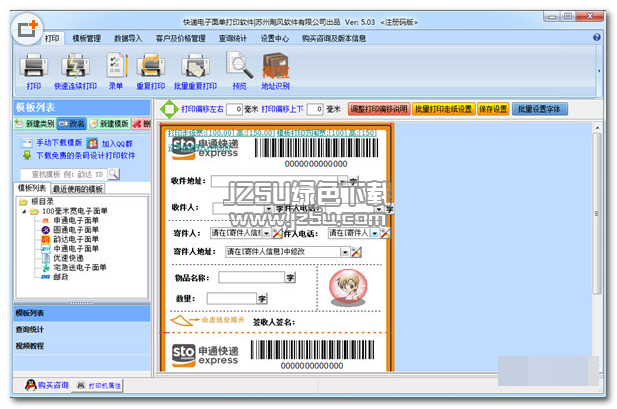This screenshot has width=617, height=409.
Task: Click the 物品名称 input field
Action: tap(251, 278)
